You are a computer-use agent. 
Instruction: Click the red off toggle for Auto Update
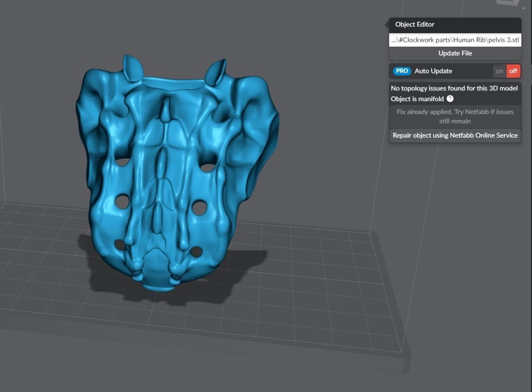513,71
